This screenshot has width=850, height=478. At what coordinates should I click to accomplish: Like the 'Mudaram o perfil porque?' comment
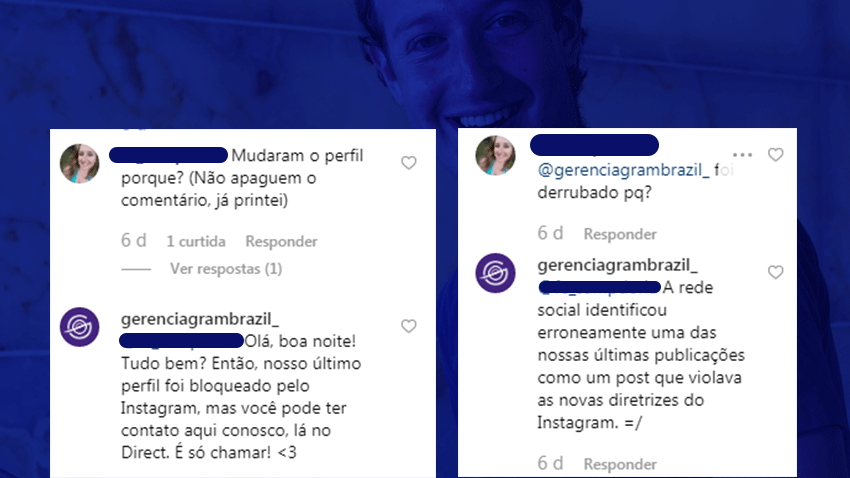pos(409,163)
